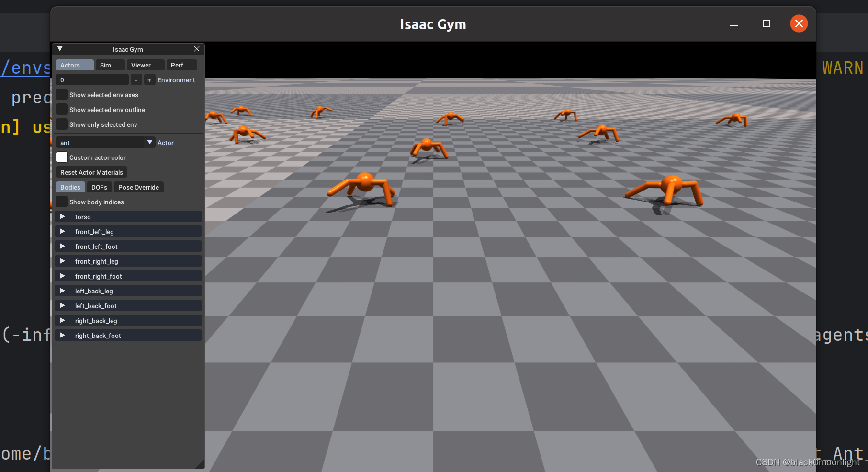Close the Isaac Gym window
The width and height of the screenshot is (868, 472).
tap(799, 23)
